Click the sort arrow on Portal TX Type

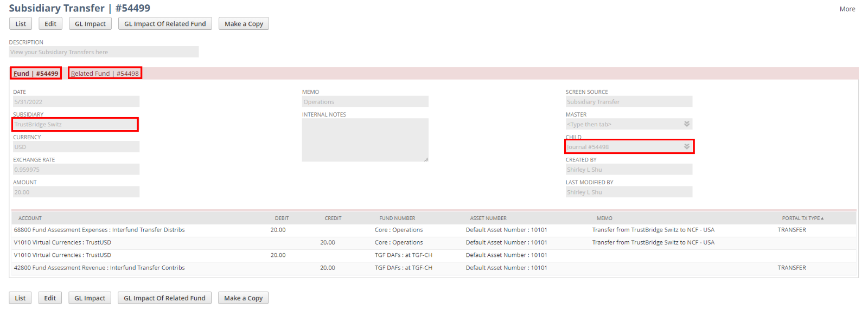tap(822, 218)
